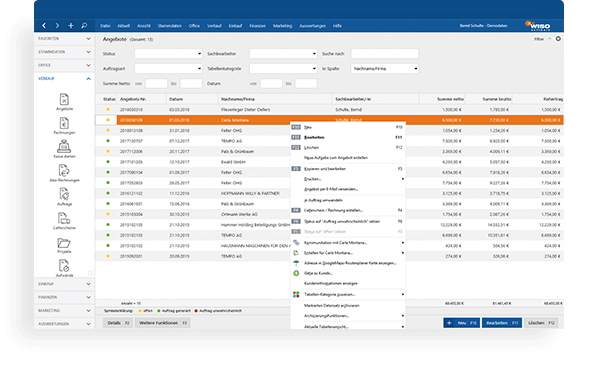Open Aufträge in the sidebar

pos(64,197)
